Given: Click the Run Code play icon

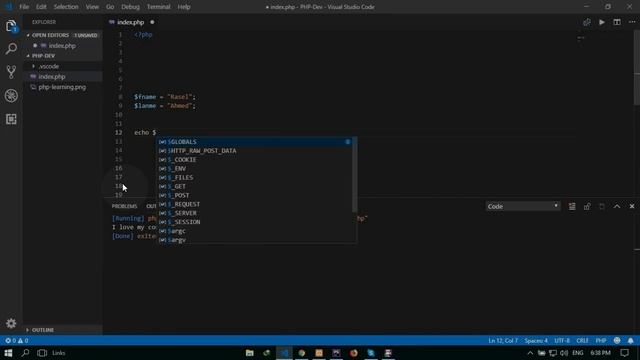Looking at the screenshot, I should tap(602, 22).
